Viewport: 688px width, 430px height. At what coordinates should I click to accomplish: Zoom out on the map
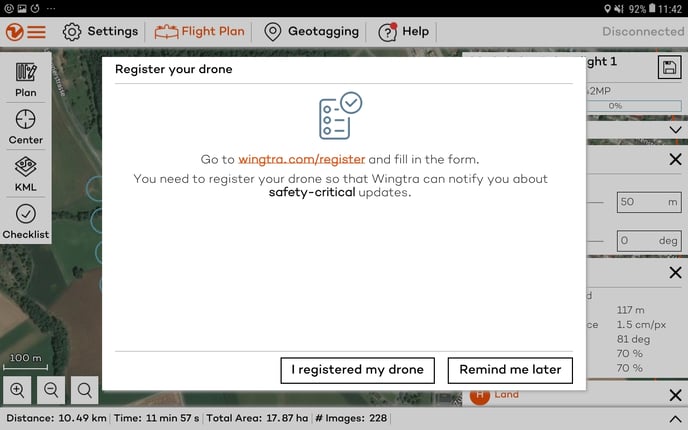coord(51,390)
